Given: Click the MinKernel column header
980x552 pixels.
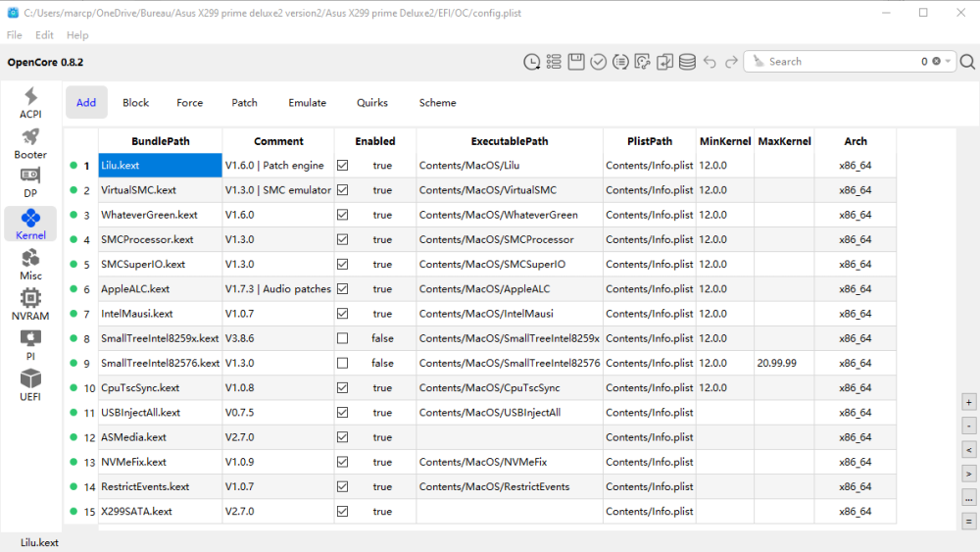Looking at the screenshot, I should pyautogui.click(x=725, y=141).
